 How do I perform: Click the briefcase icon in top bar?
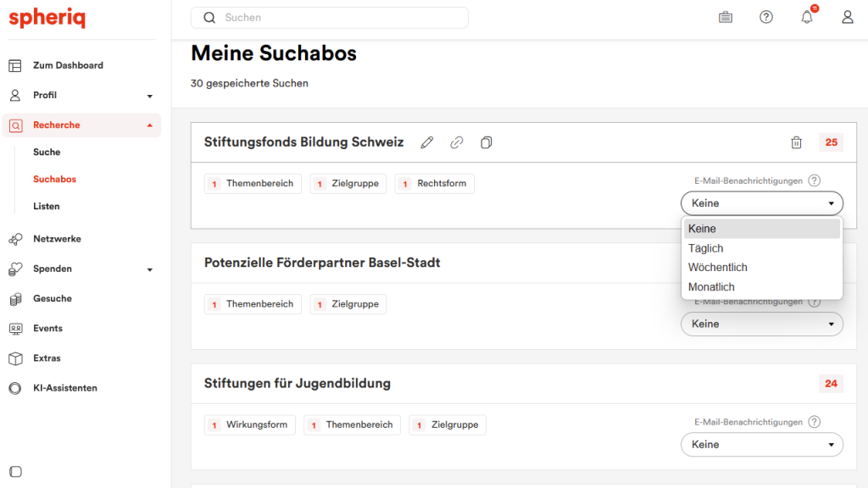[x=726, y=17]
